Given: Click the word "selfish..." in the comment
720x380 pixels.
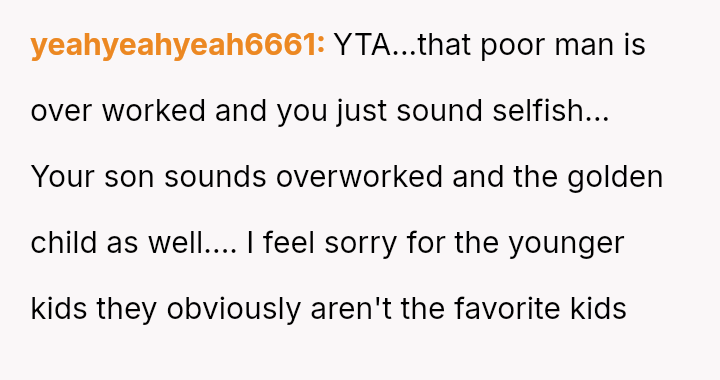Looking at the screenshot, I should (x=551, y=111).
